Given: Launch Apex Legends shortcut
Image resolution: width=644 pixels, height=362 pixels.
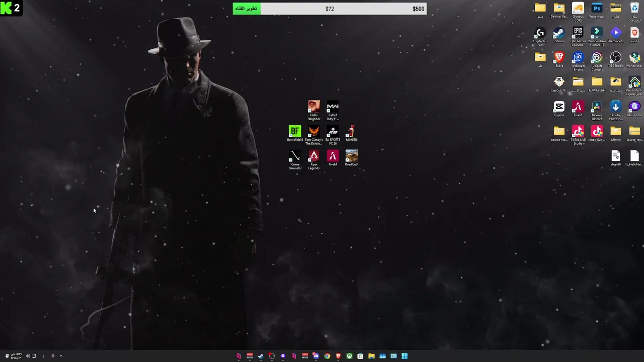Looking at the screenshot, I should (x=314, y=160).
